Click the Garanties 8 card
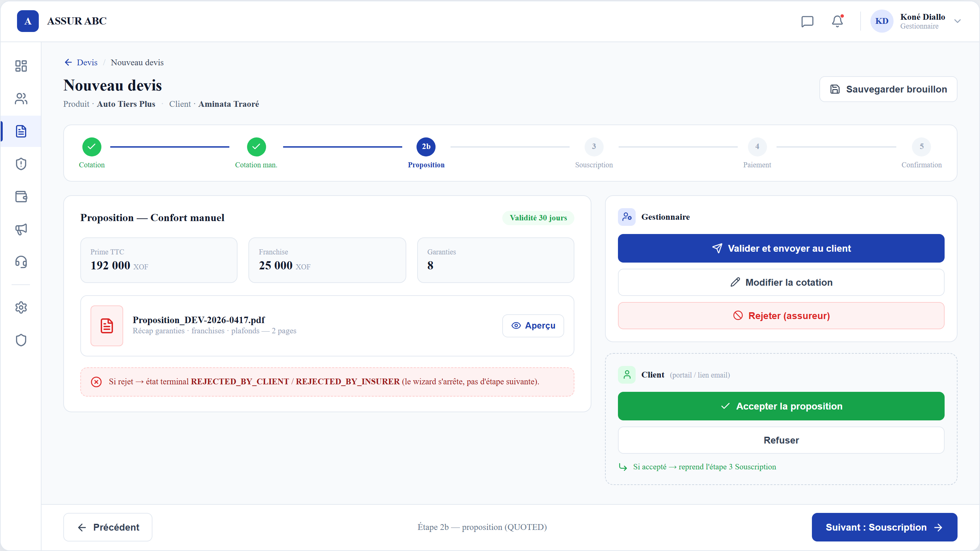The width and height of the screenshot is (980, 551). click(x=495, y=260)
